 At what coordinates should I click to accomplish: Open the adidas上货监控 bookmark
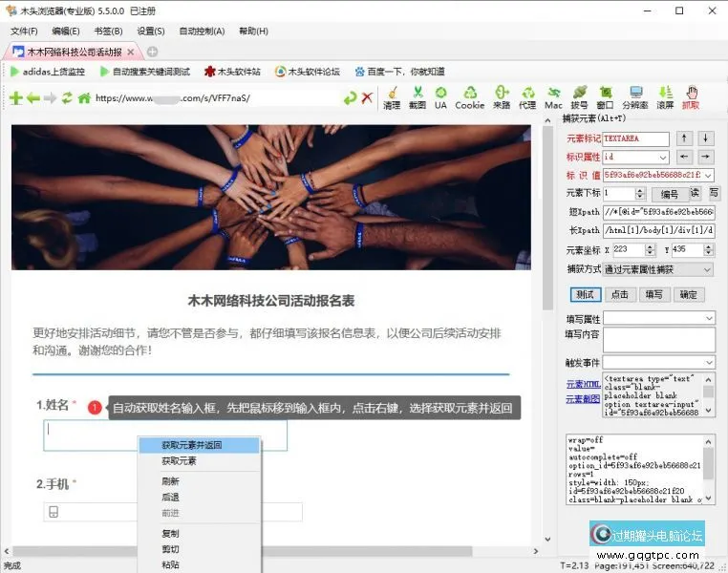[48, 72]
